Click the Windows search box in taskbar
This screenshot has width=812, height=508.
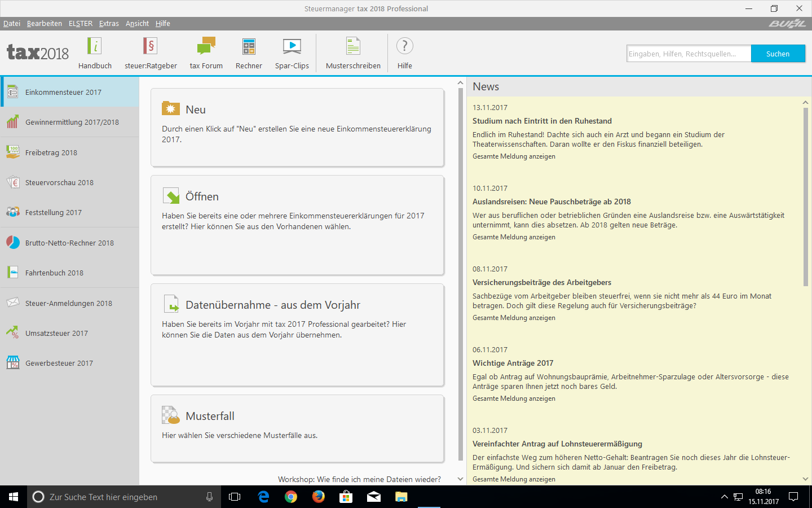tap(124, 497)
